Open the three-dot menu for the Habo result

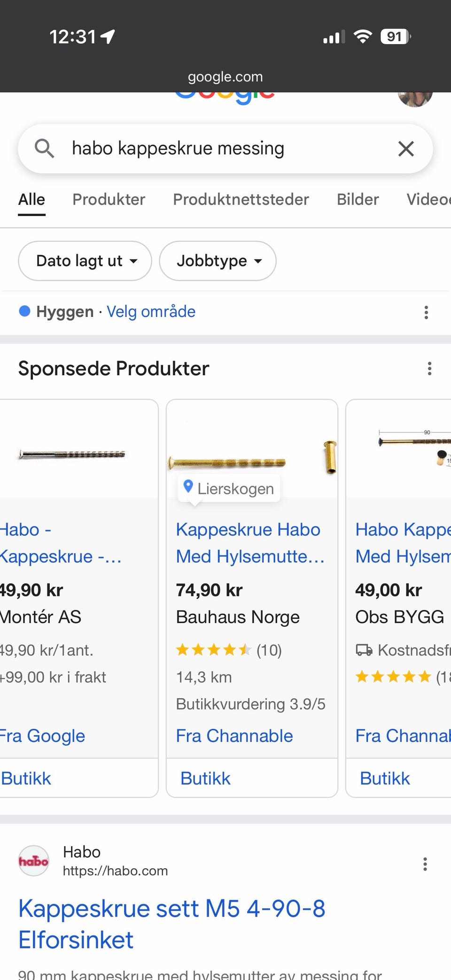tap(425, 864)
